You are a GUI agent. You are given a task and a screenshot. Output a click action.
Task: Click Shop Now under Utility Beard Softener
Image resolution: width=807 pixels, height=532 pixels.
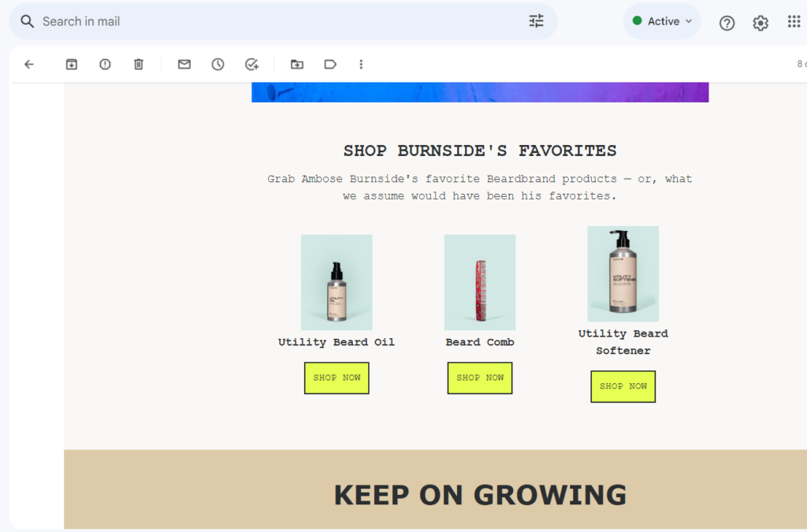point(623,386)
